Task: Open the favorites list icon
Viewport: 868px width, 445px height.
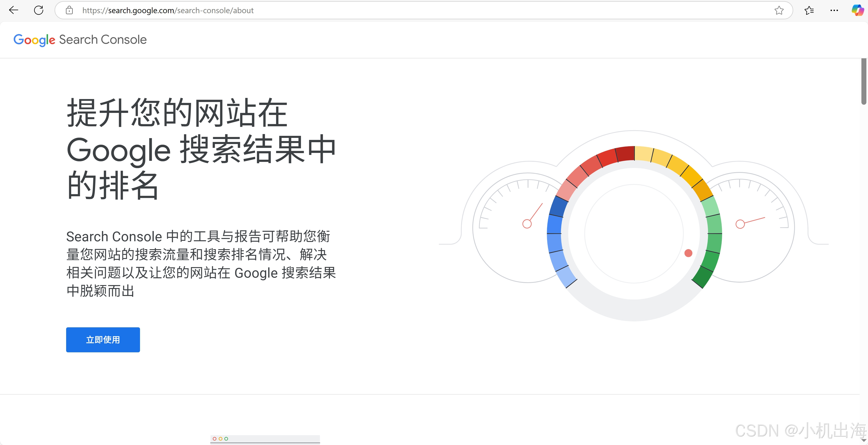Action: (x=809, y=10)
